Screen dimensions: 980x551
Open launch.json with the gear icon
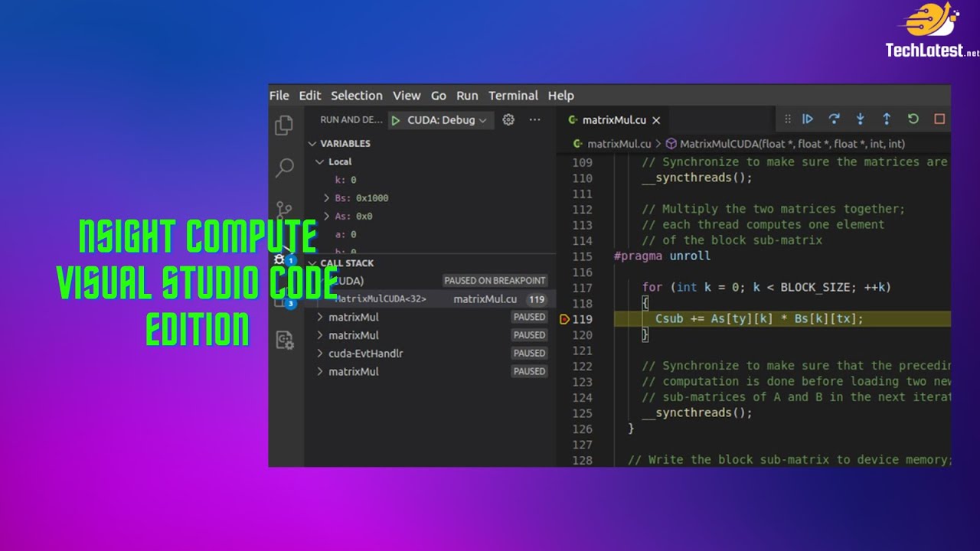508,119
